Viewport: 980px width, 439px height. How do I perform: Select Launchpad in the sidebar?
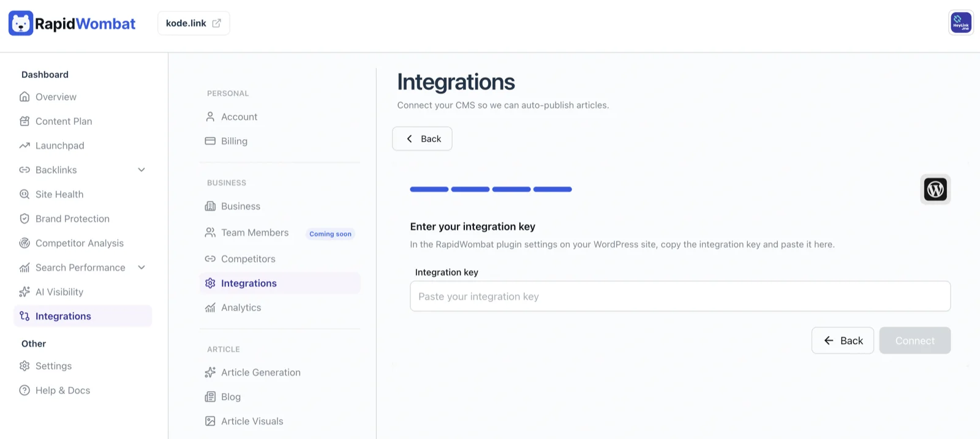(x=60, y=146)
